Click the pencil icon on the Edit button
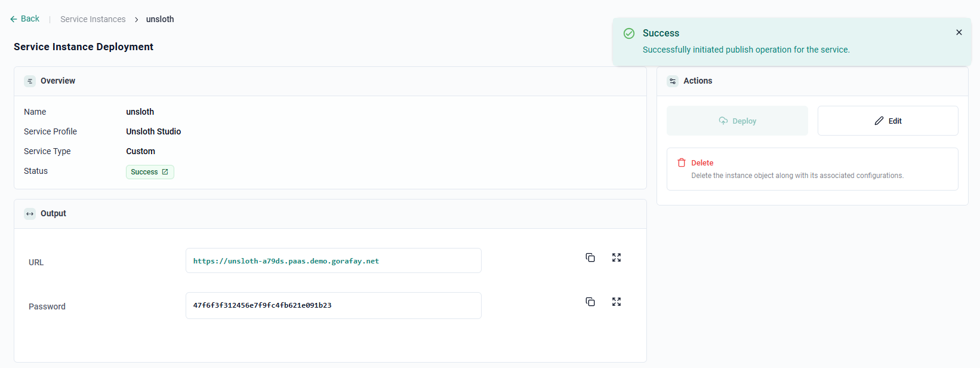The image size is (980, 368). point(879,121)
